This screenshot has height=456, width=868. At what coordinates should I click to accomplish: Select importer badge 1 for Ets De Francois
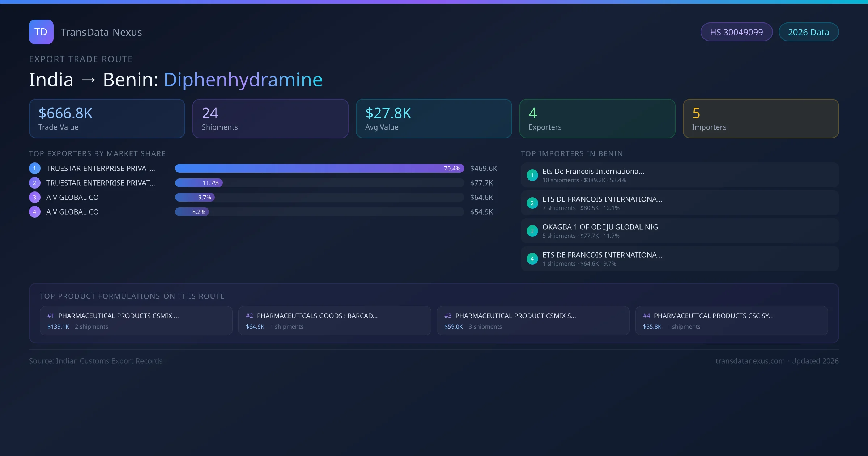(532, 175)
